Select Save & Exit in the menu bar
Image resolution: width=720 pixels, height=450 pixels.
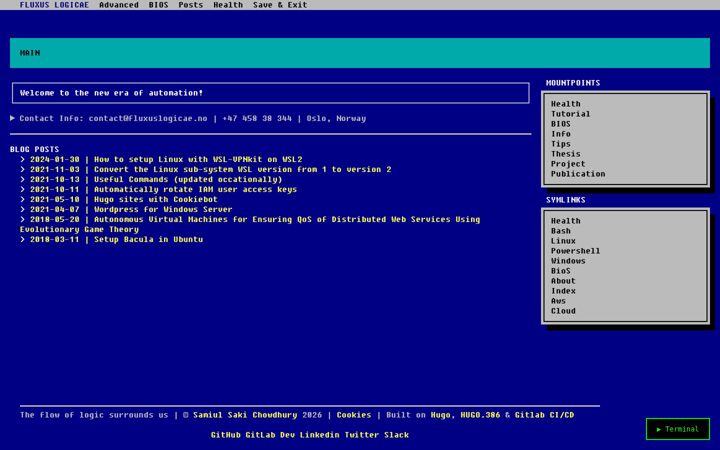tap(280, 5)
